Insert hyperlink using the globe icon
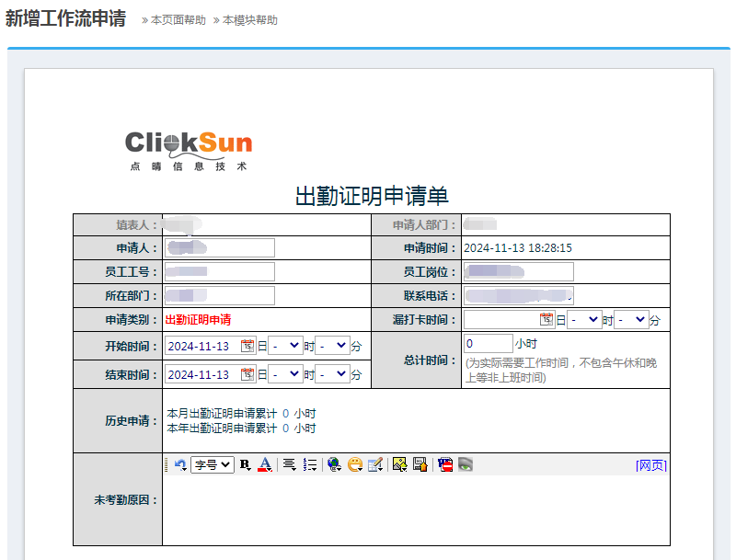Viewport: 736px width, 560px height. 334,465
